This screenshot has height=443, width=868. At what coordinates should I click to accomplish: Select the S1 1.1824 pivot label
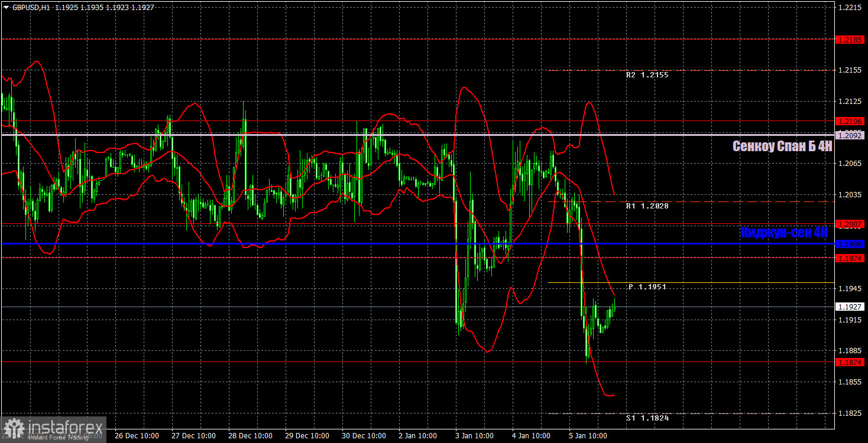(x=647, y=418)
